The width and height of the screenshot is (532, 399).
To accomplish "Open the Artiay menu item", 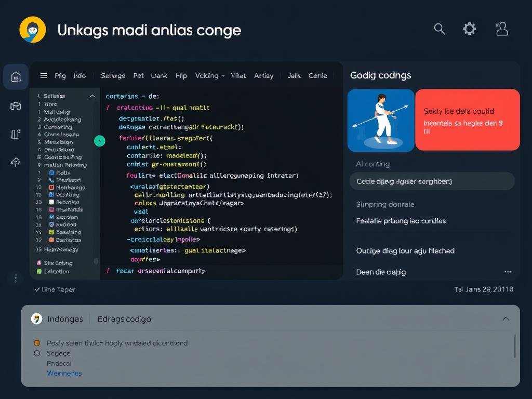I will tap(263, 76).
